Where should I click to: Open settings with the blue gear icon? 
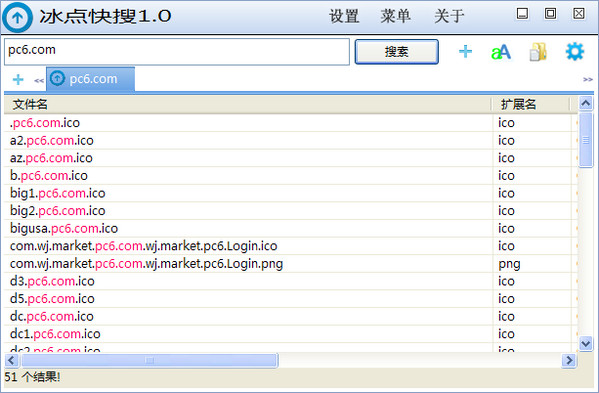(x=575, y=52)
